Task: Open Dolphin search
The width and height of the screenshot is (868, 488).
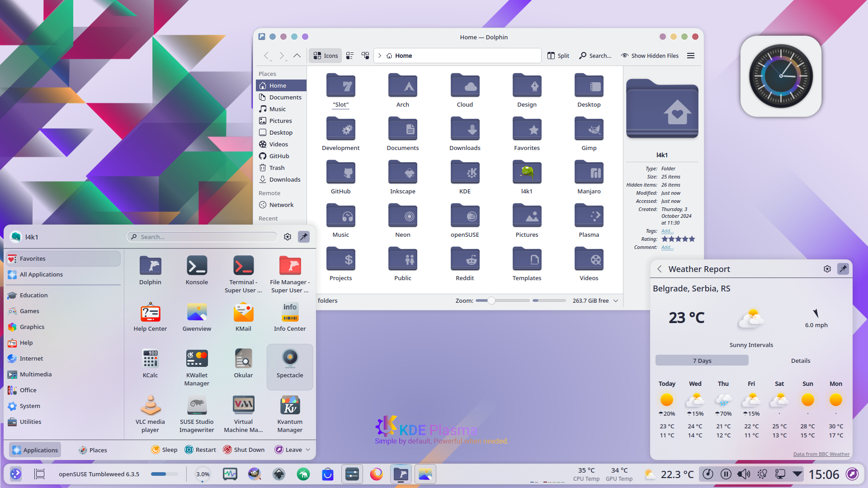Action: (595, 56)
